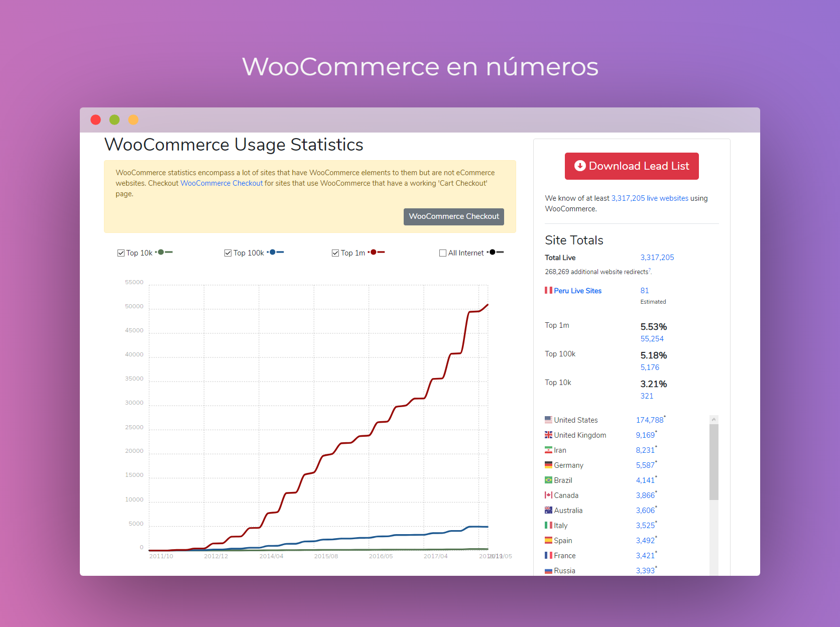
Task: Click the Italy flag icon
Action: click(x=548, y=525)
